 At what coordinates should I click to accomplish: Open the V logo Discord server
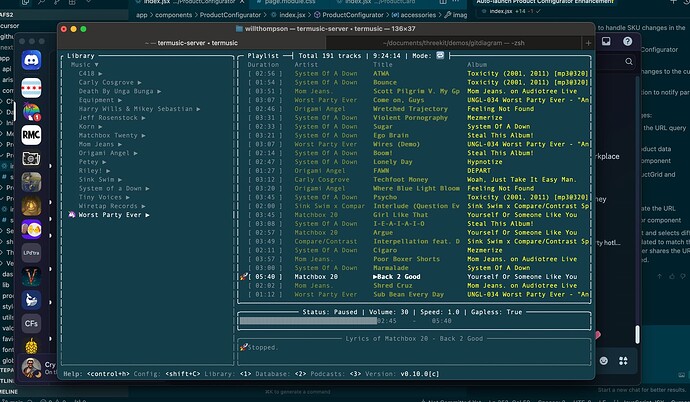point(31,277)
